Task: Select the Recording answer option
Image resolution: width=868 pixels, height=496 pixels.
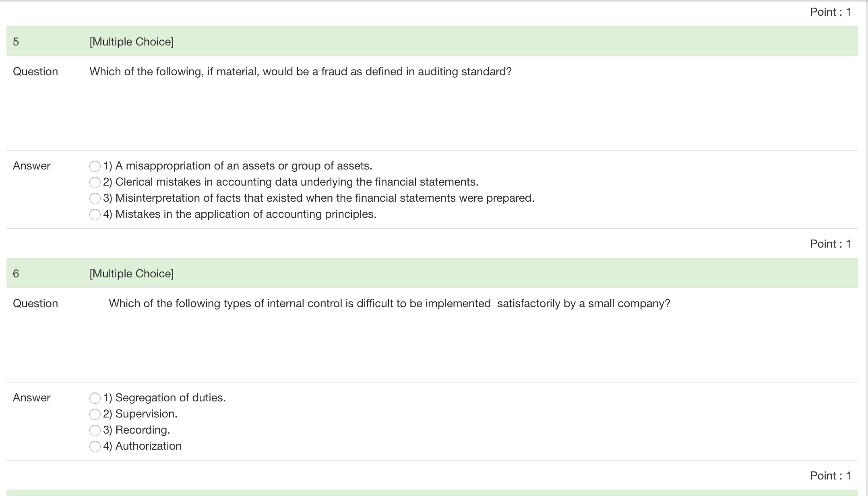Action: coord(95,430)
